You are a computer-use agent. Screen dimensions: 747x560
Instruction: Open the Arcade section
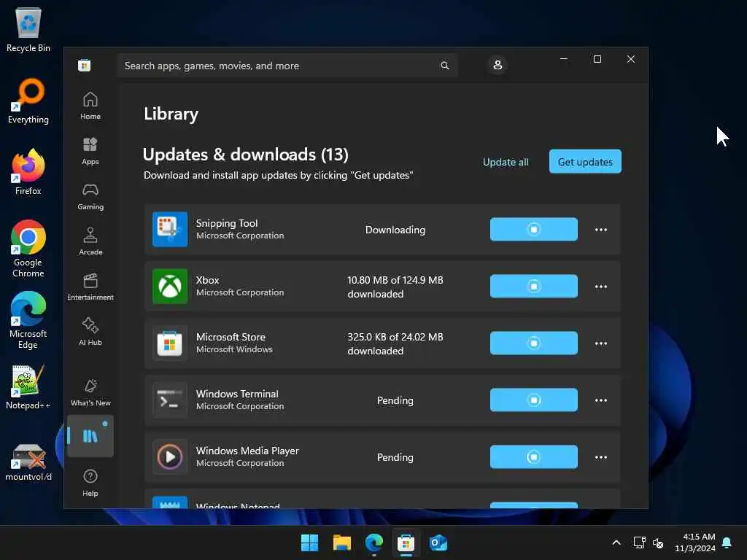[90, 241]
